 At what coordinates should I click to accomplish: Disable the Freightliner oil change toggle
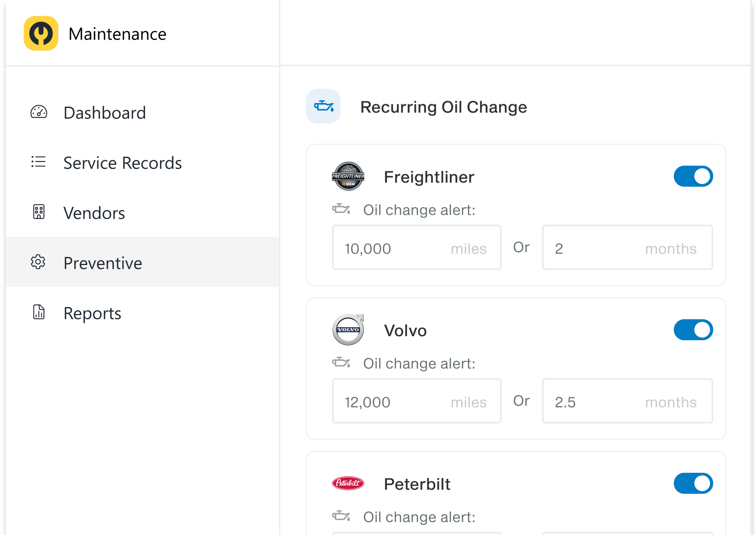[x=693, y=176]
